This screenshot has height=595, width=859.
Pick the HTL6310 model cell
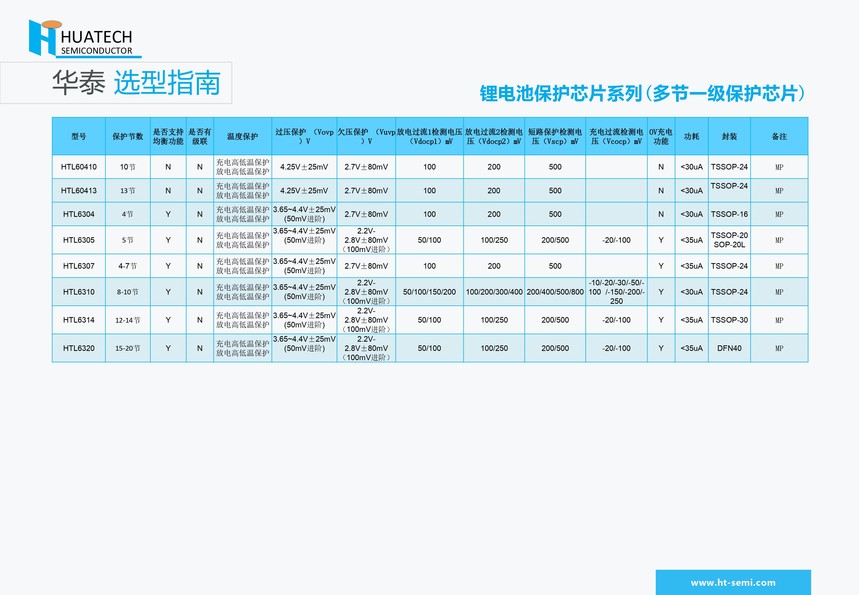click(79, 292)
